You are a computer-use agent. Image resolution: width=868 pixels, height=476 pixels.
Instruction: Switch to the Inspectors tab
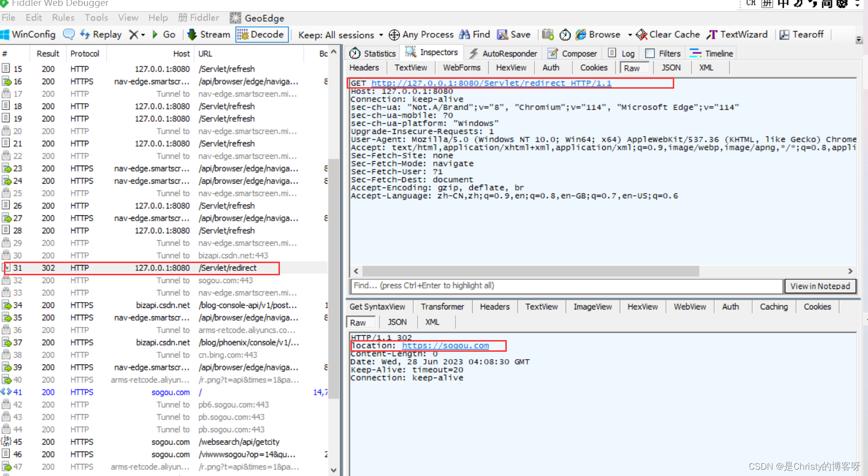(432, 52)
